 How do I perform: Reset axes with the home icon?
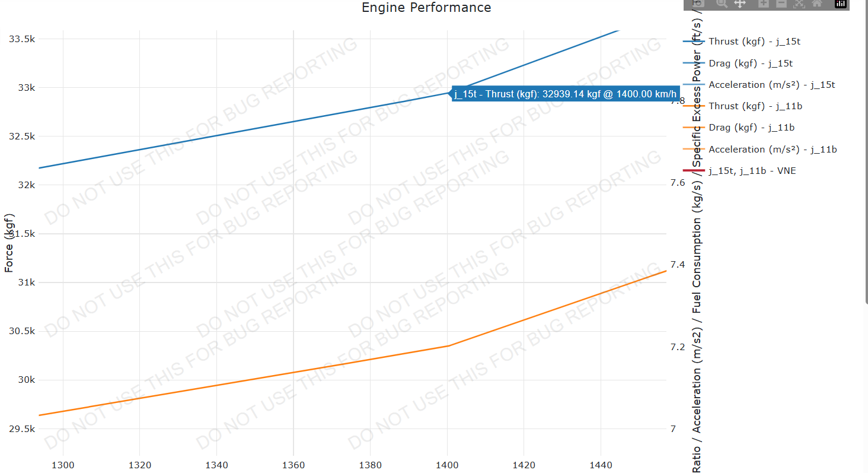click(817, 3)
